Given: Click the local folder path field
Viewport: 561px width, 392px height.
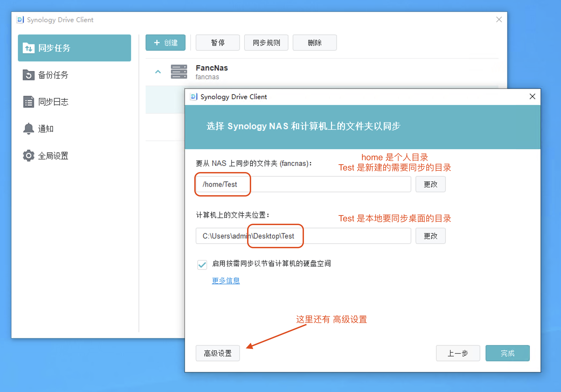Looking at the screenshot, I should click(303, 236).
